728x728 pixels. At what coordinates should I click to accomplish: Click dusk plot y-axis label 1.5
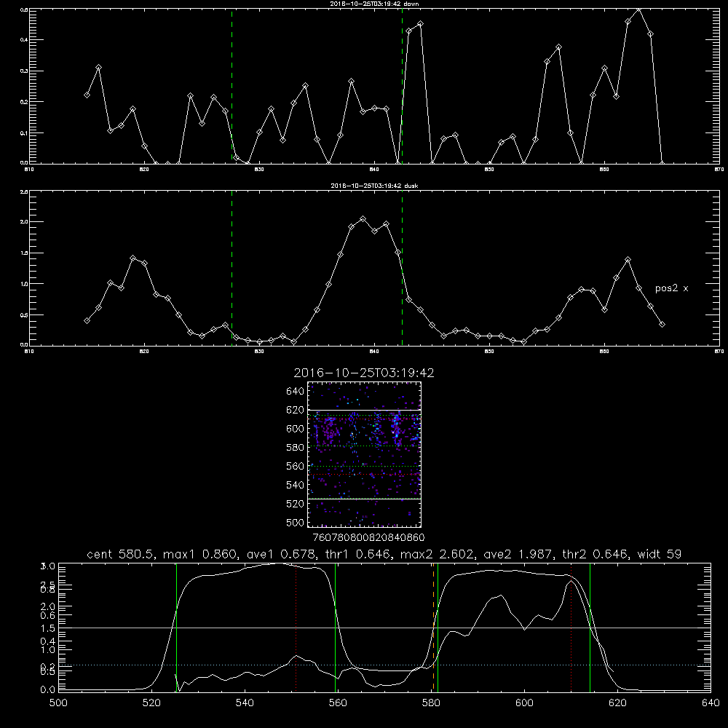pos(25,253)
